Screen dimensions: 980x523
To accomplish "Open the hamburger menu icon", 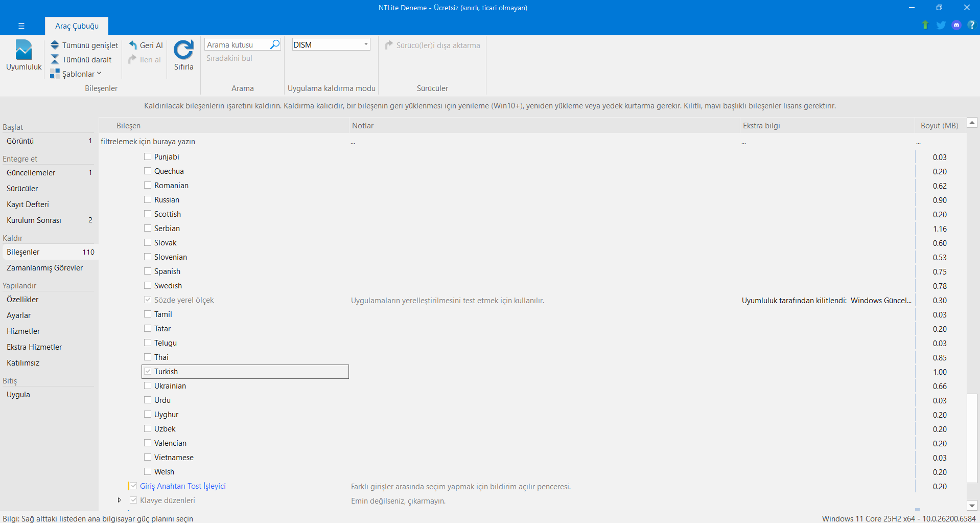I will [x=21, y=26].
